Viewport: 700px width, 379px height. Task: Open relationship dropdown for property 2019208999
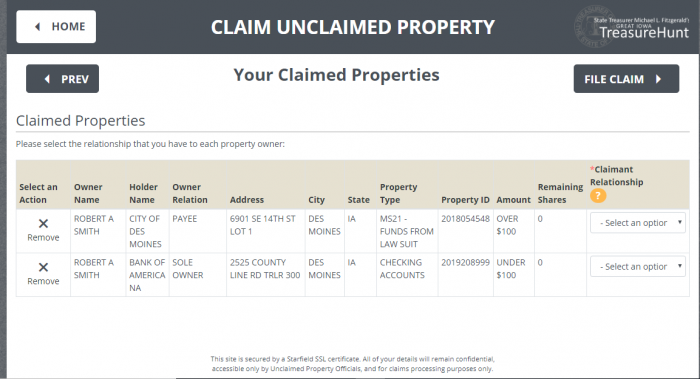(638, 267)
